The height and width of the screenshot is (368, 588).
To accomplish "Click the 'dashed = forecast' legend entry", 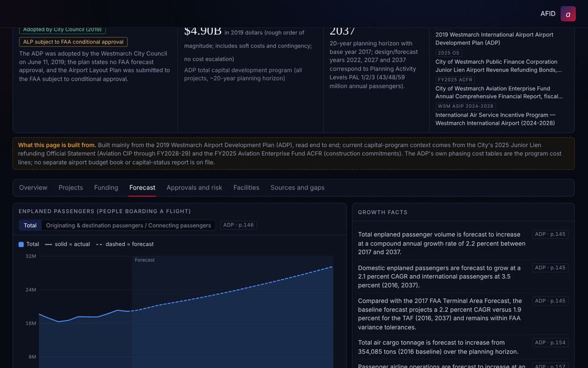I will pos(125,244).
